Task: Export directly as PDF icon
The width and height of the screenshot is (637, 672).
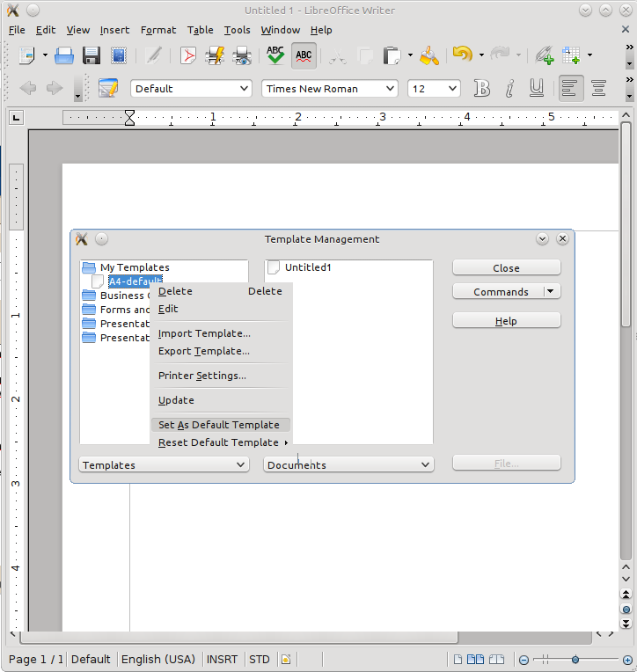Action: [188, 55]
